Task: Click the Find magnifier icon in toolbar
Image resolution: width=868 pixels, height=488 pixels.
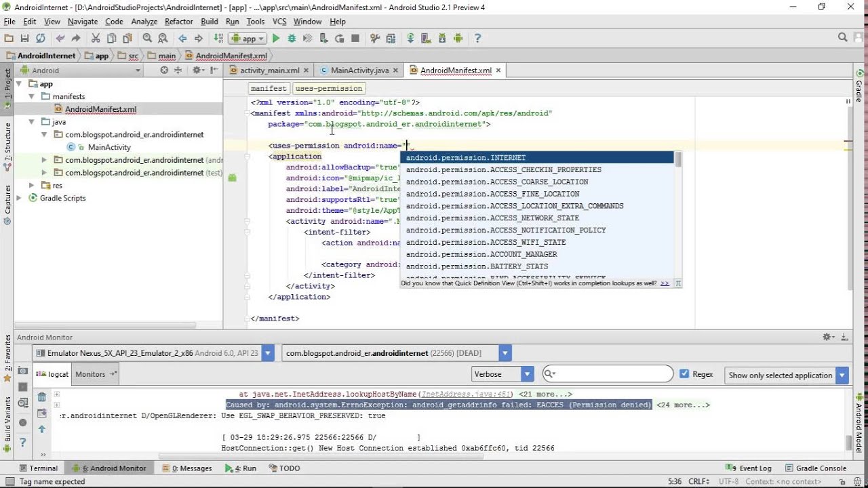Action: 147,39
